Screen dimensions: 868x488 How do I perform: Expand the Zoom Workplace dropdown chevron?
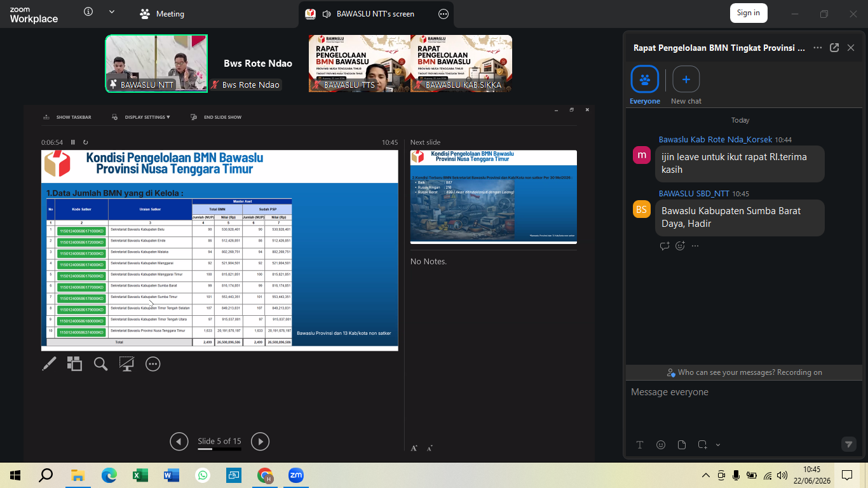pyautogui.click(x=112, y=12)
